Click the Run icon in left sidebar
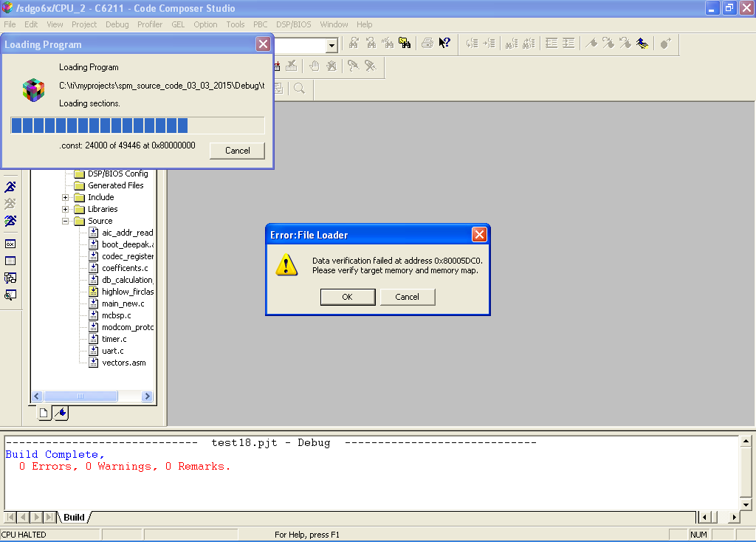Image resolution: width=756 pixels, height=542 pixels. pos(10,187)
